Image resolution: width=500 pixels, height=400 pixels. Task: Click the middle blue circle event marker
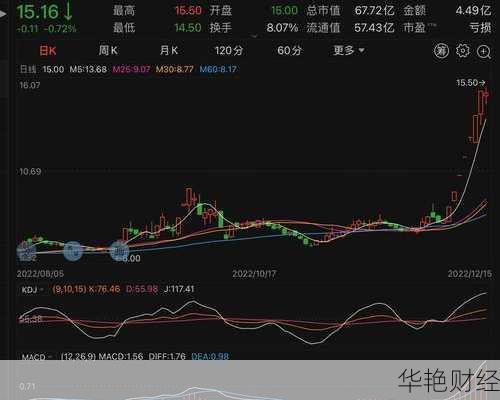(x=73, y=251)
